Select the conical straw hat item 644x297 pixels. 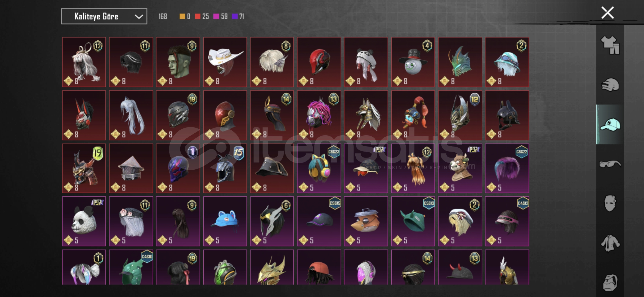(x=131, y=168)
